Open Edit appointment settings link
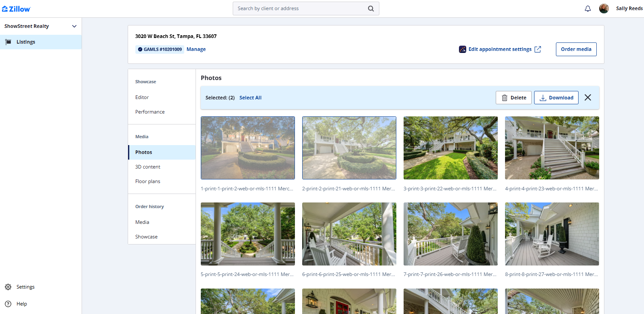 [500, 49]
